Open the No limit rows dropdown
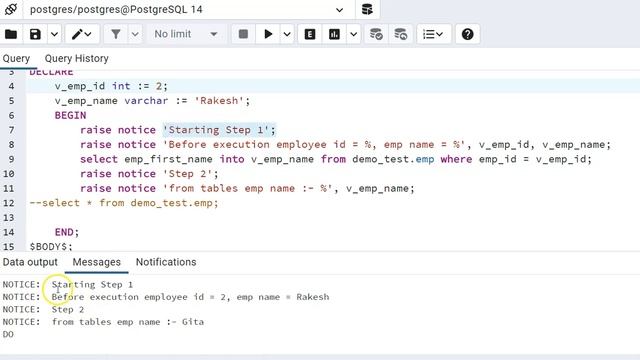Viewport: 640px width, 360px height. [x=186, y=34]
